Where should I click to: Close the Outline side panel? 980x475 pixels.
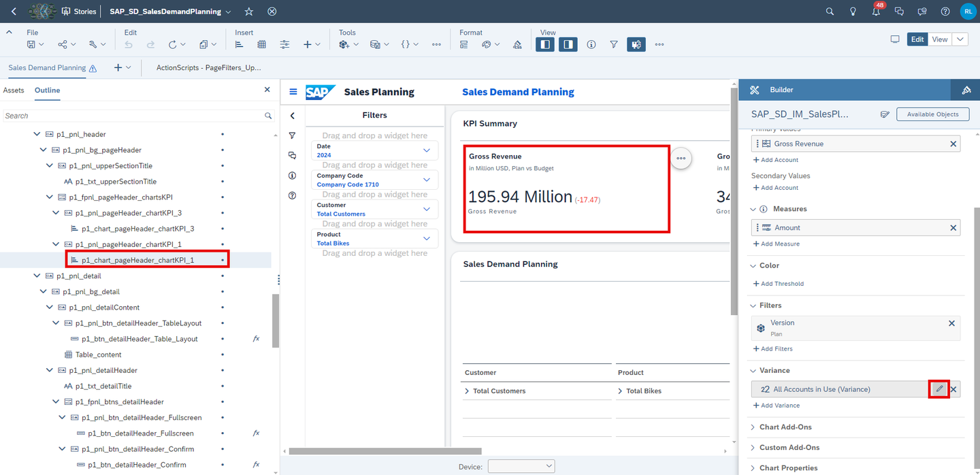pyautogui.click(x=267, y=90)
